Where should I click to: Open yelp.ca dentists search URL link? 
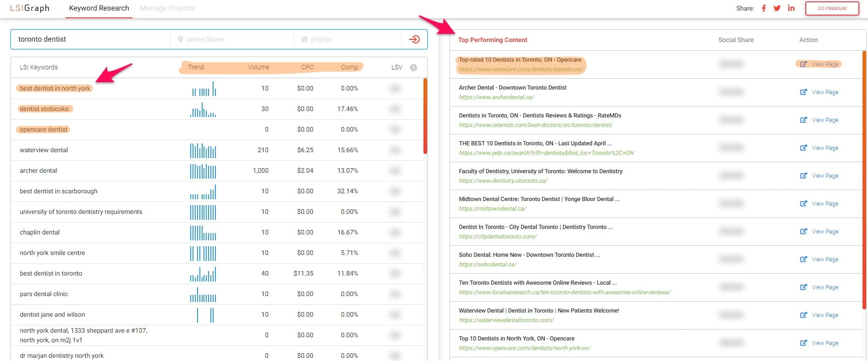546,153
